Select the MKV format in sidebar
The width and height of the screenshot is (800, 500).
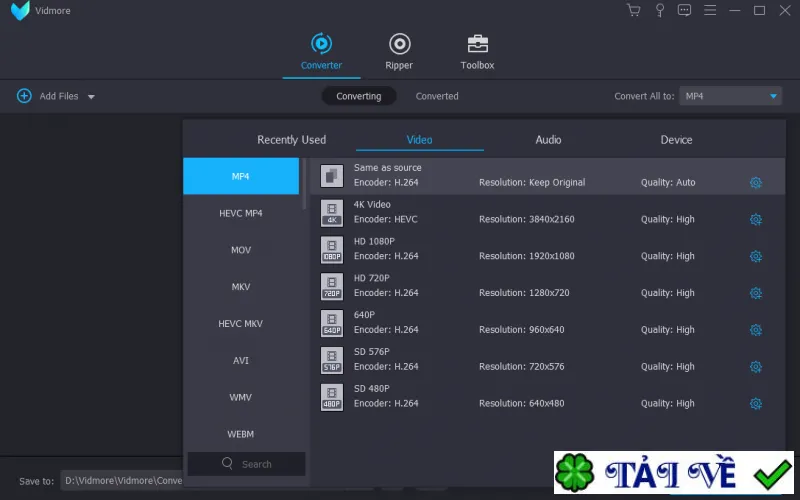241,287
